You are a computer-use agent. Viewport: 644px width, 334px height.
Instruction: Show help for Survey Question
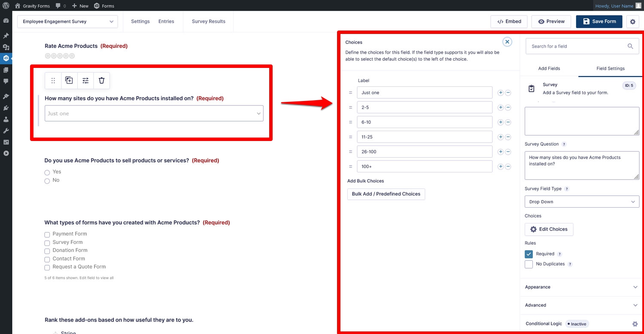pyautogui.click(x=564, y=144)
